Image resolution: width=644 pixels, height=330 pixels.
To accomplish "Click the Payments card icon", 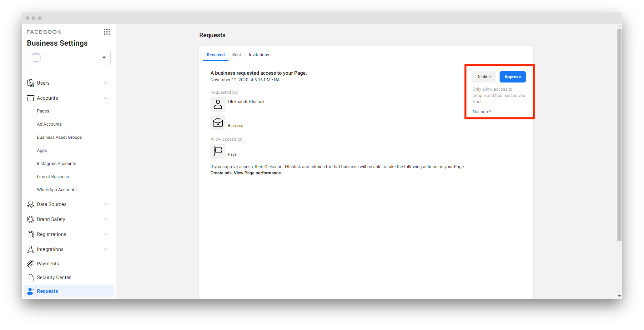I will [x=31, y=264].
